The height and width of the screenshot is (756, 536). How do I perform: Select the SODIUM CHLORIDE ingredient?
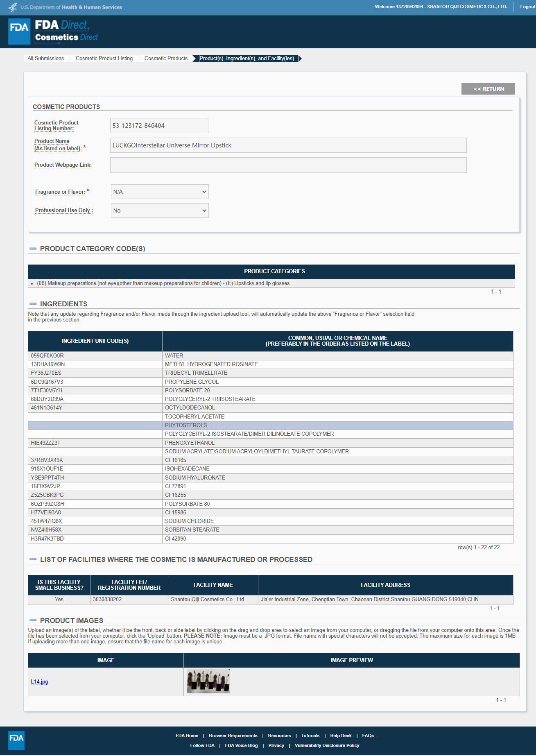pyautogui.click(x=270, y=521)
